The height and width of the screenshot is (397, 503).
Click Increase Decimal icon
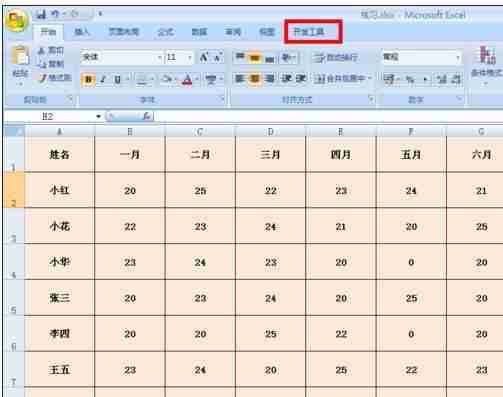coord(442,79)
